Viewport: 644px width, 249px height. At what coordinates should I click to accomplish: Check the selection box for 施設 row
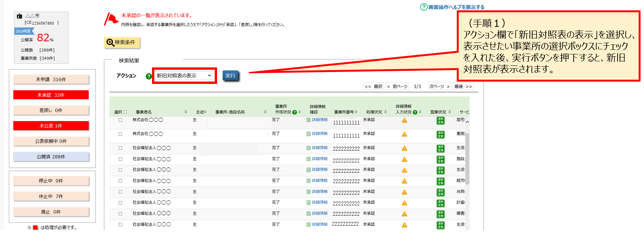click(120, 159)
